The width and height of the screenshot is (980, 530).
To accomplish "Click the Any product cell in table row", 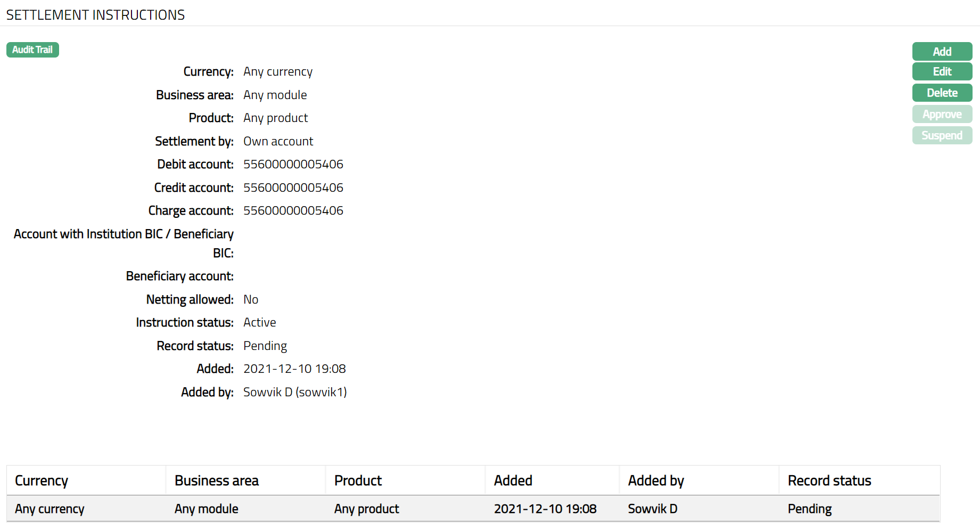I will (366, 509).
